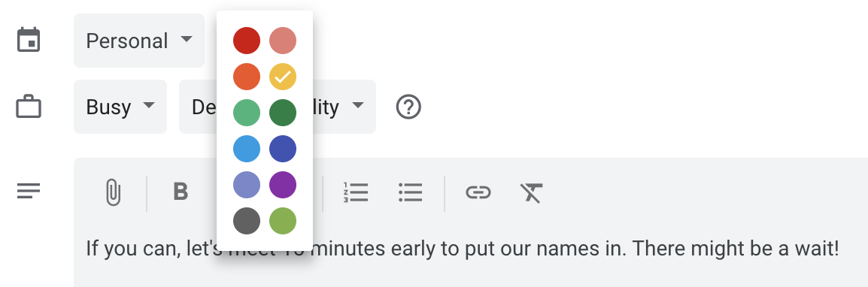The height and width of the screenshot is (287, 868).
Task: Choose the dark green color swatch
Action: pos(283,113)
